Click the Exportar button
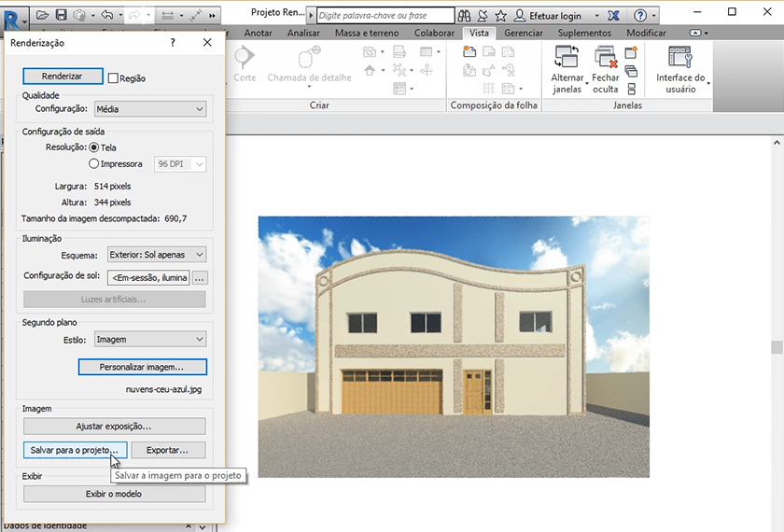 (x=168, y=450)
